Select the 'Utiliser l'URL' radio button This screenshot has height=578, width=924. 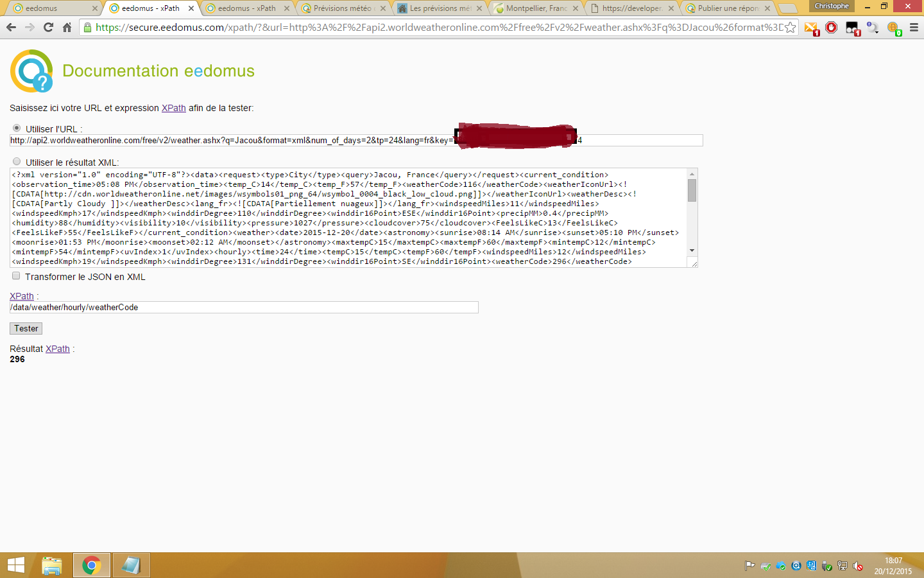[x=17, y=128]
